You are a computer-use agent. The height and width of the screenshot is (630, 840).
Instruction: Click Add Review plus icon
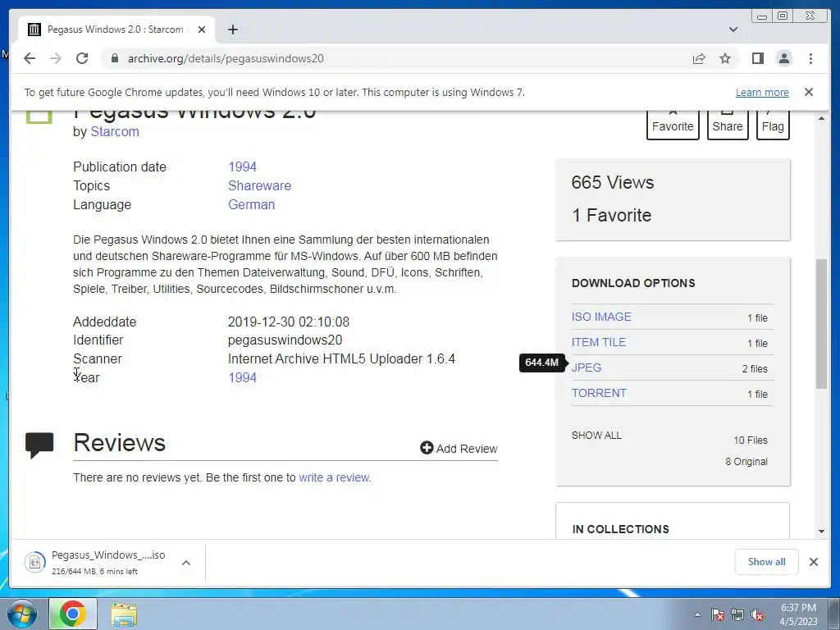point(427,448)
